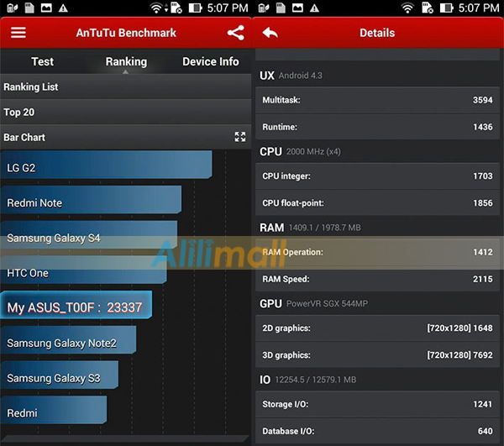
Task: Tap the battery icon in right status bar
Action: tap(447, 8)
